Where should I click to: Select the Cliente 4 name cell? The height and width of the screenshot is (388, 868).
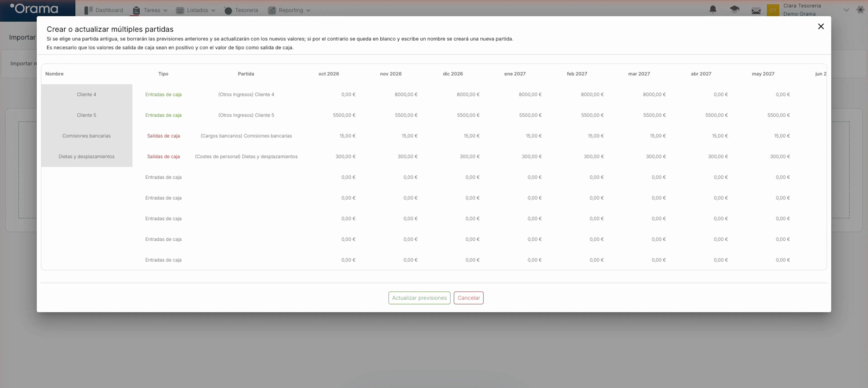pyautogui.click(x=87, y=95)
